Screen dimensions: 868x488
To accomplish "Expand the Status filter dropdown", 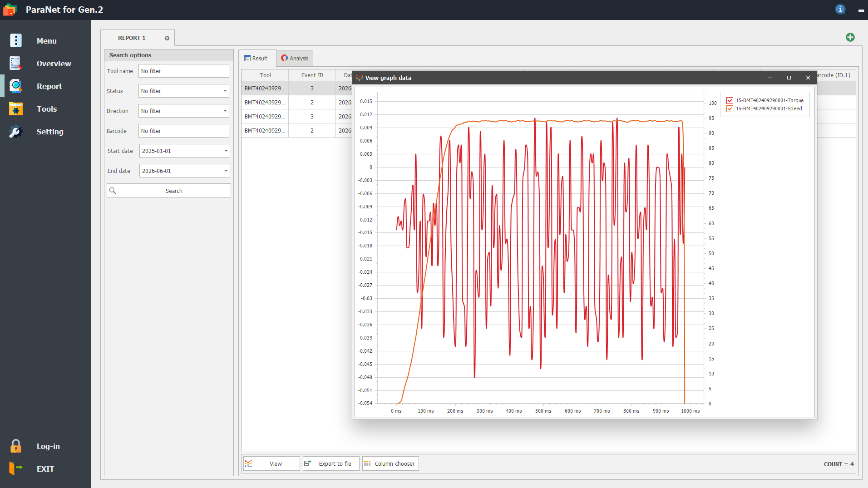I will 225,91.
